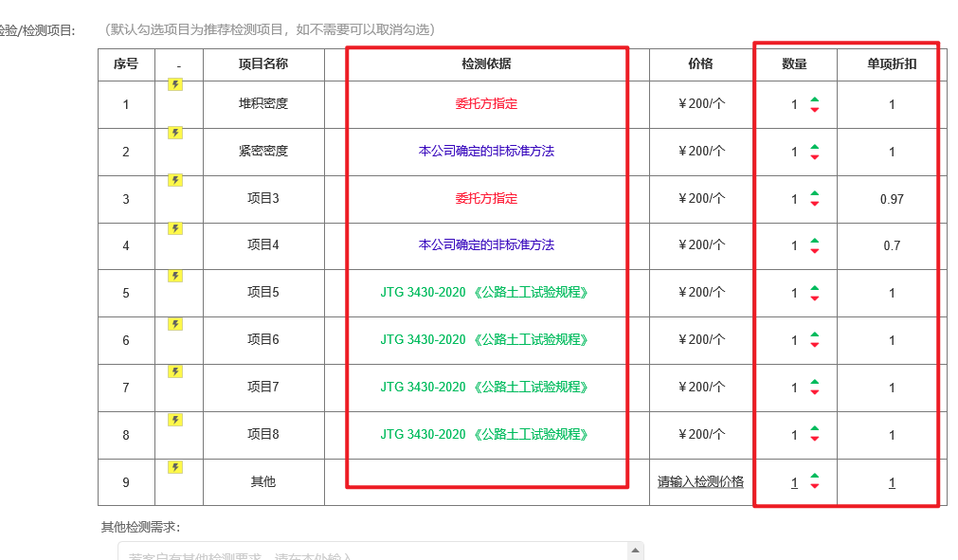Click the 单项折扣 column header
The image size is (958, 560).
[x=892, y=63]
